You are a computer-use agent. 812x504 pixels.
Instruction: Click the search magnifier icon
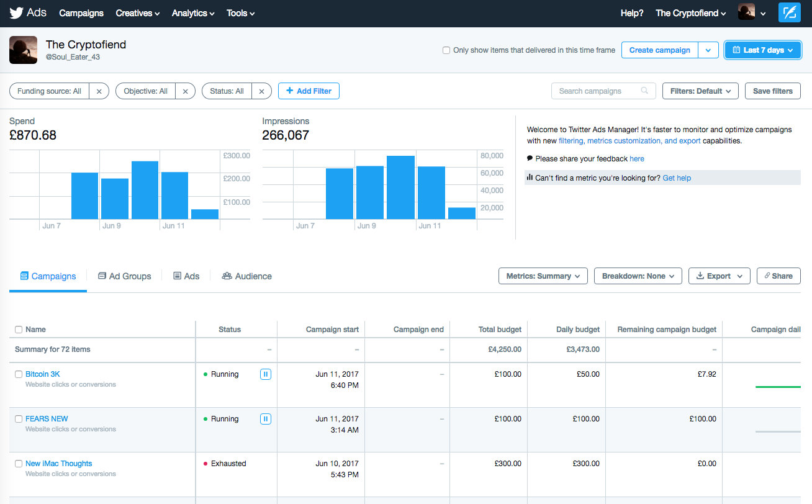(x=646, y=91)
